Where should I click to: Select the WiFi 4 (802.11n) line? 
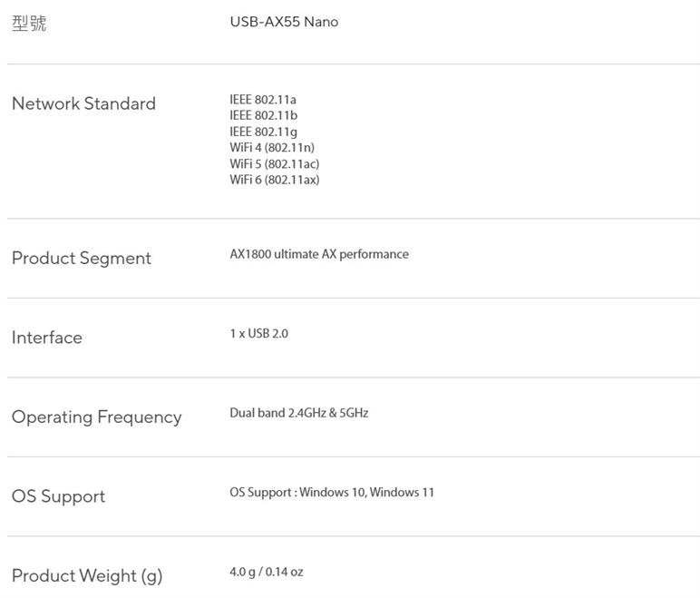click(x=272, y=147)
